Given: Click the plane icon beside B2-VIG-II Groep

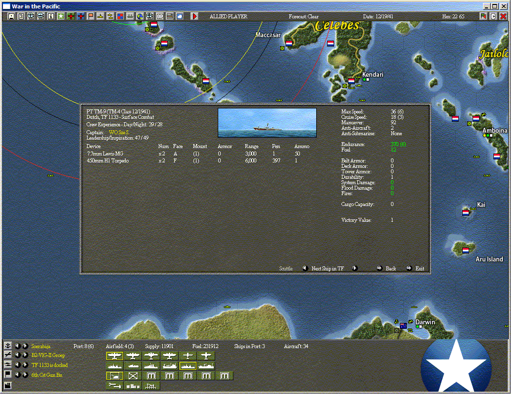Looking at the screenshot, I should [7, 355].
